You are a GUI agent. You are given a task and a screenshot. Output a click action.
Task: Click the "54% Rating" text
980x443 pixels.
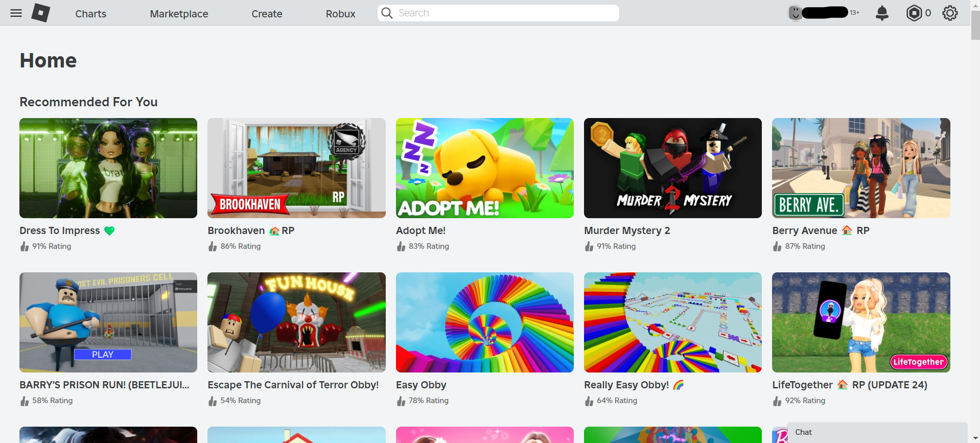coord(241,401)
